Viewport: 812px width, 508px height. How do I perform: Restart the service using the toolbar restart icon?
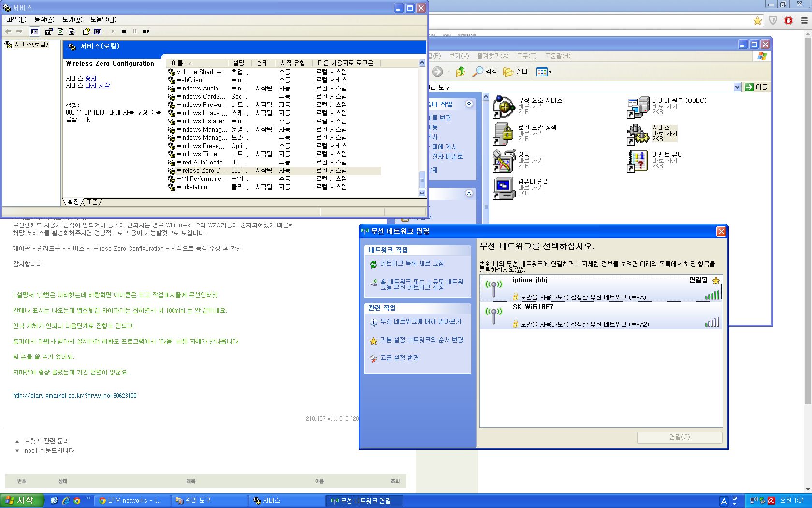pos(146,31)
